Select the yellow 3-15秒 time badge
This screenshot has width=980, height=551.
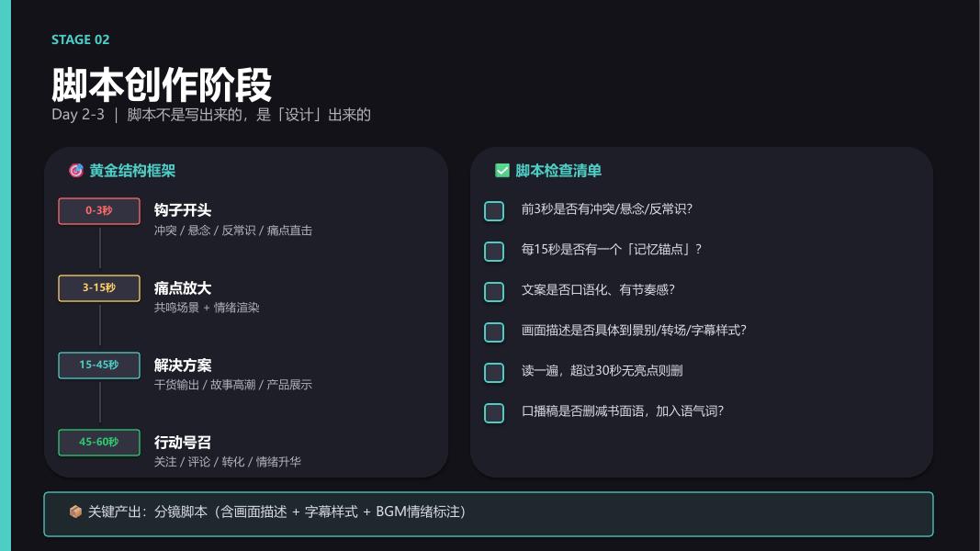(x=99, y=288)
